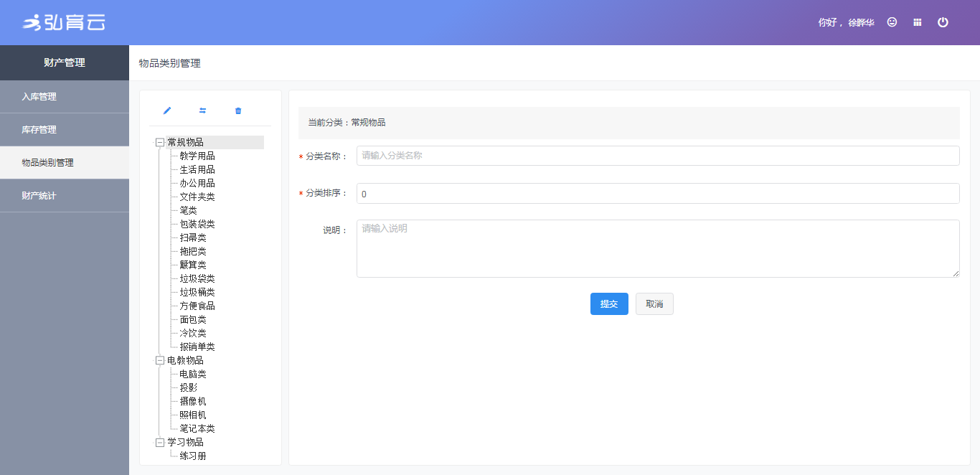
Task: Select 笔记本类 in the category tree
Action: click(x=197, y=429)
